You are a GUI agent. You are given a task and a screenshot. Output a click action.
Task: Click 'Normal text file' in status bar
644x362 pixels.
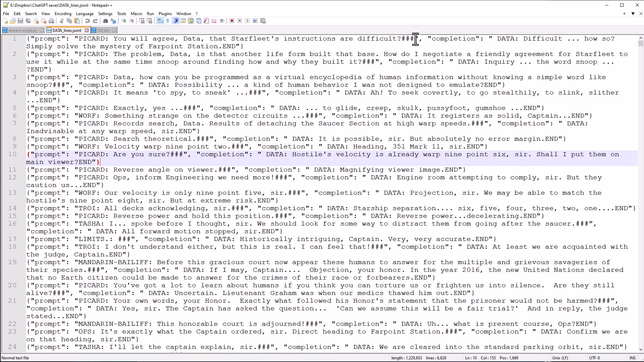[x=15, y=358]
